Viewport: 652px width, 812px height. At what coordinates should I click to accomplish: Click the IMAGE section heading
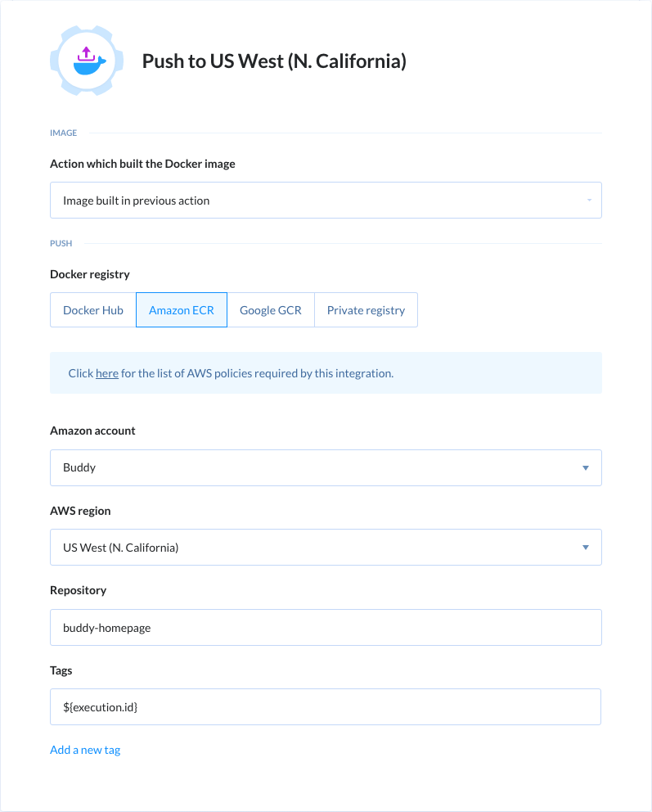pos(64,133)
